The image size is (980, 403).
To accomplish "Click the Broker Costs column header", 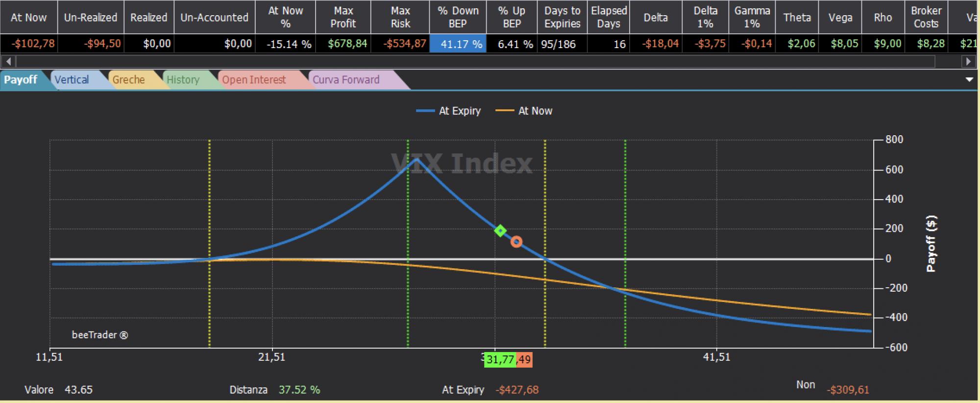I will [926, 17].
